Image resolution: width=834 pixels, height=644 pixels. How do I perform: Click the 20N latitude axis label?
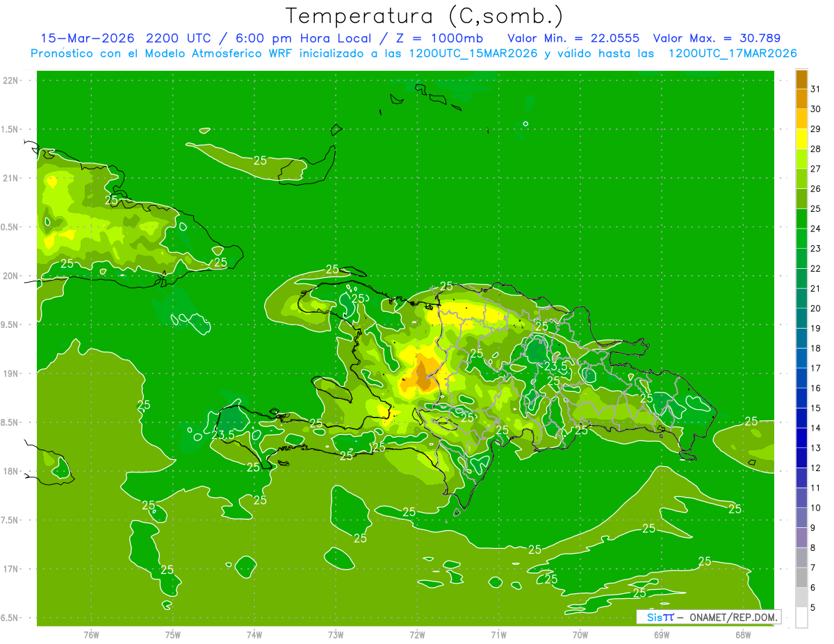tap(11, 276)
